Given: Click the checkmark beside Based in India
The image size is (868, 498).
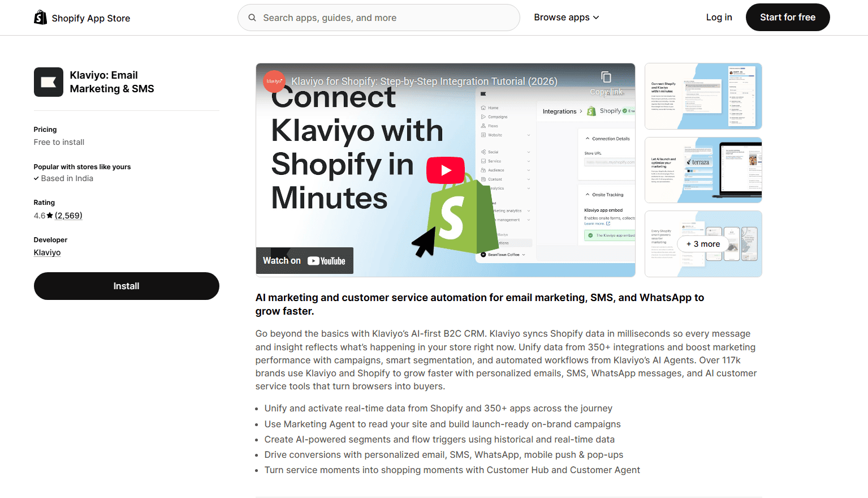Looking at the screenshot, I should click(36, 178).
